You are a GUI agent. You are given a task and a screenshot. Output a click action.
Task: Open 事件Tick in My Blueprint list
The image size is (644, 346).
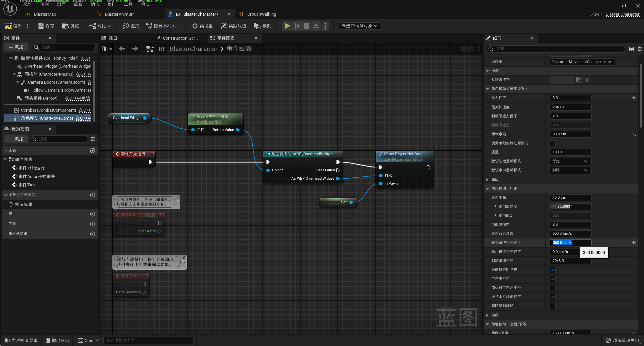tap(27, 185)
